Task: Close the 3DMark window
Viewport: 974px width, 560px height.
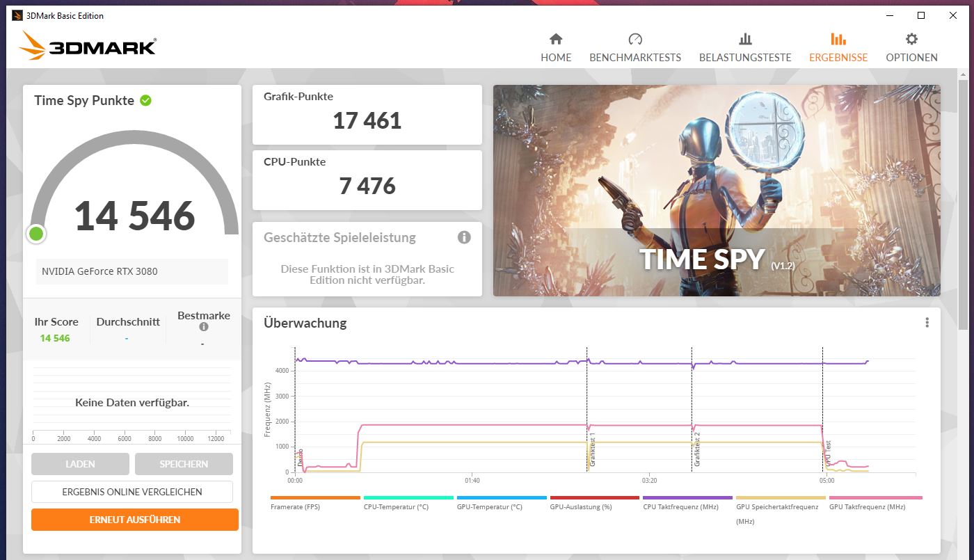Action: tap(952, 15)
